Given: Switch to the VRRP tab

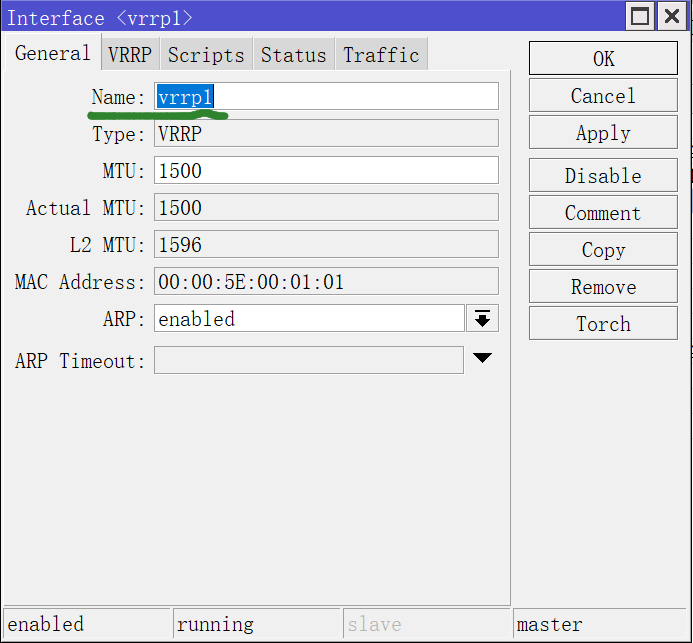Looking at the screenshot, I should [x=129, y=55].
